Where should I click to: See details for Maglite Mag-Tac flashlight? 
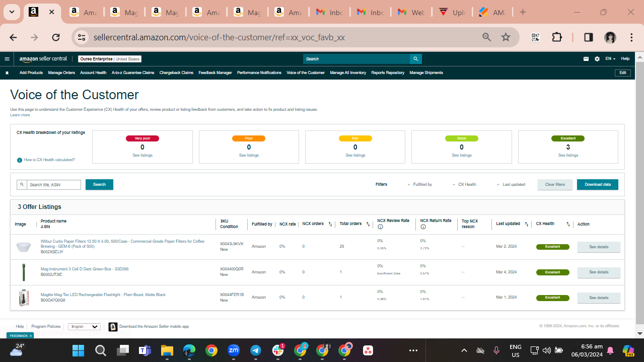pos(599,298)
